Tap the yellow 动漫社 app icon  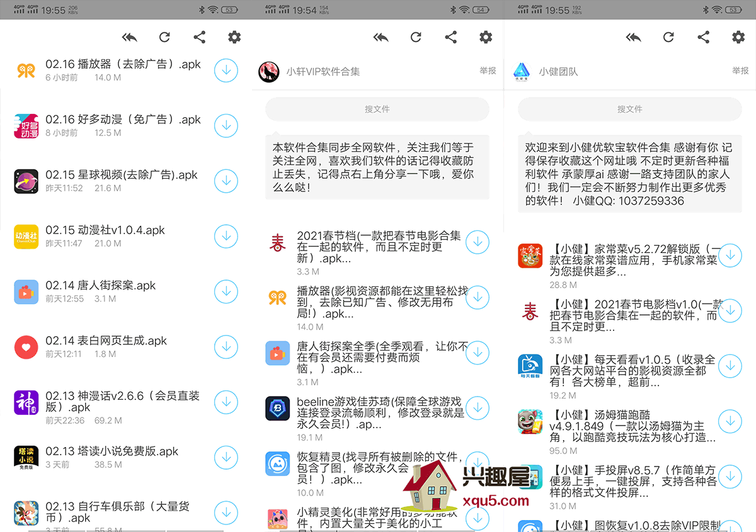tap(26, 237)
